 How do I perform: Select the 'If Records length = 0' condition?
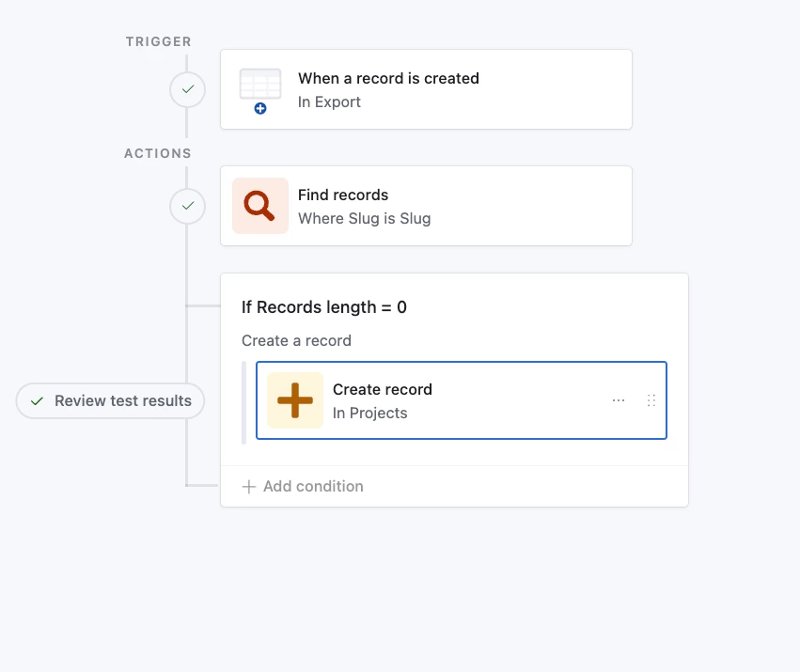coord(324,307)
